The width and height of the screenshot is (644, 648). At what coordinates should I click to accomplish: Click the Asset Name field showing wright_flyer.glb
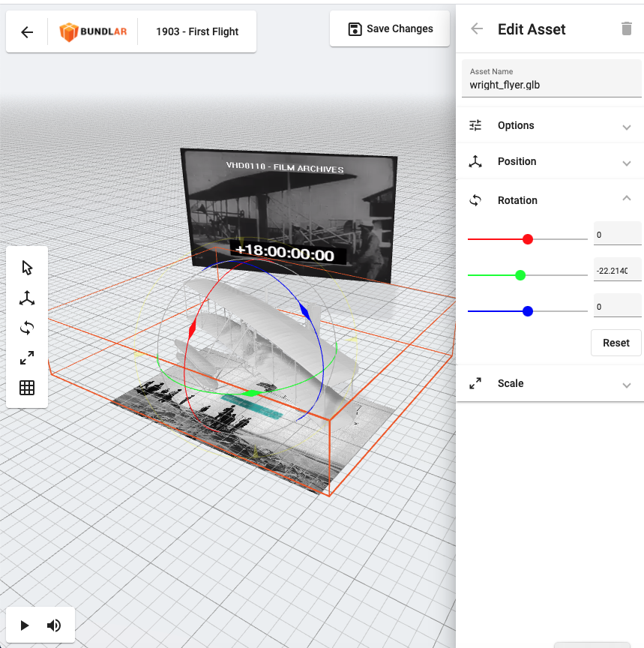(x=551, y=85)
